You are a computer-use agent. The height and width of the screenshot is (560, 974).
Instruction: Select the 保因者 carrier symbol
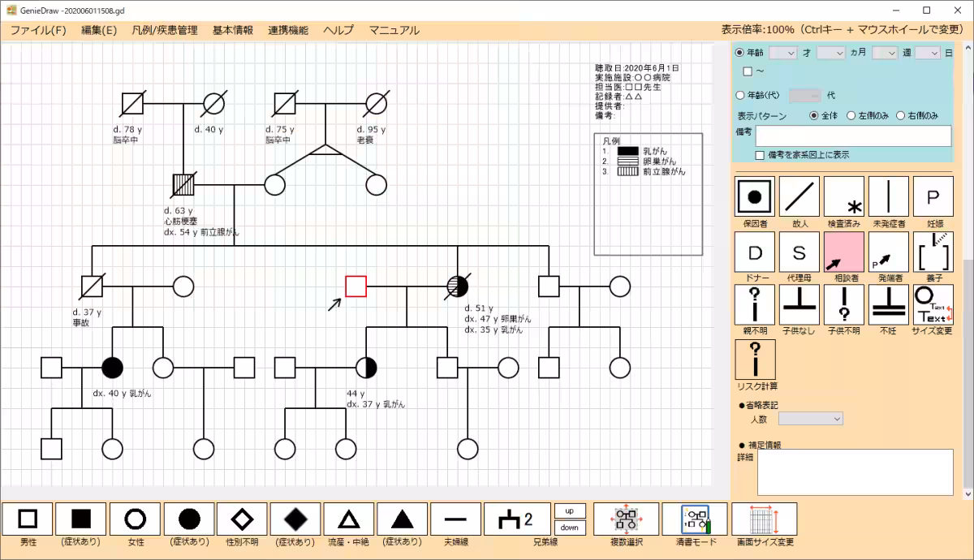(755, 196)
